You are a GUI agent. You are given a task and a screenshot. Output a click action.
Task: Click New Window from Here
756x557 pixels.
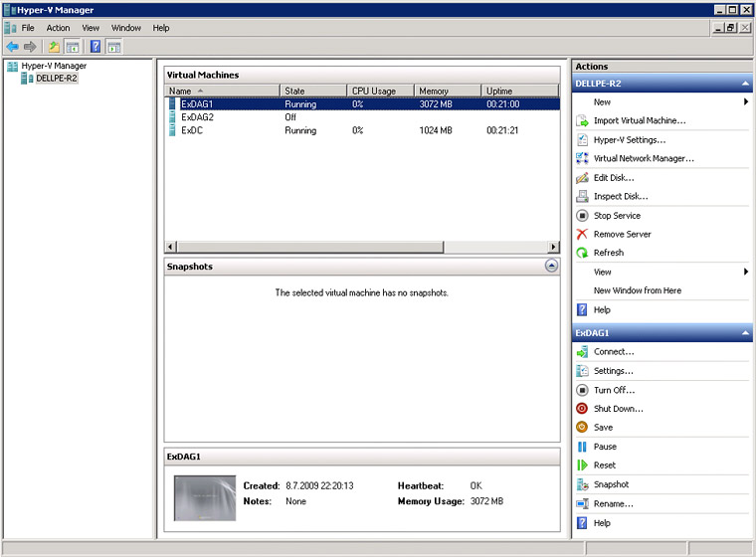click(x=638, y=290)
